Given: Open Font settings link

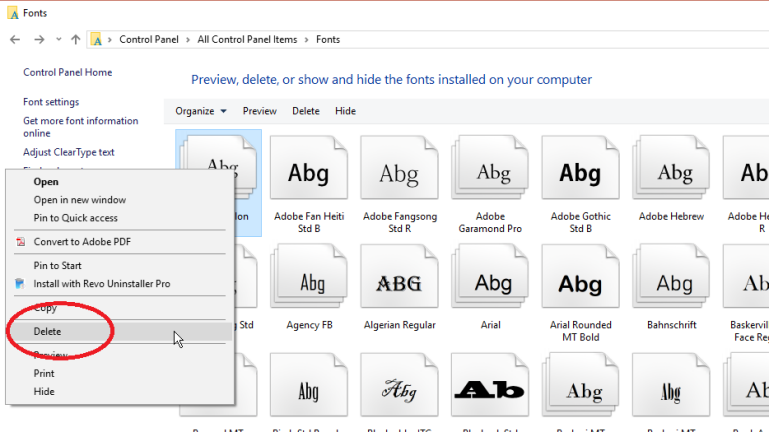Looking at the screenshot, I should point(51,102).
